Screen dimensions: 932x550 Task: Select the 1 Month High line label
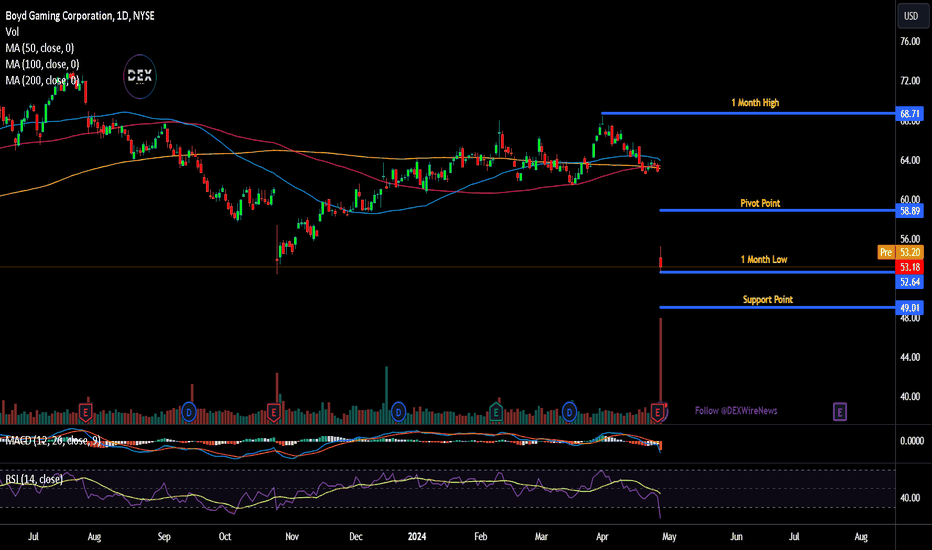(x=755, y=103)
